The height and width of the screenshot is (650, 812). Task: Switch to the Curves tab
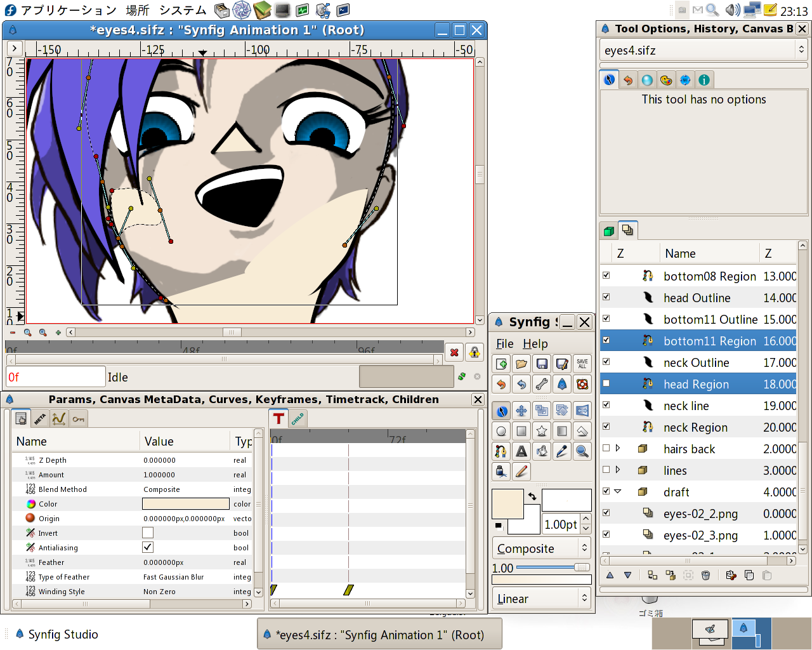[59, 419]
